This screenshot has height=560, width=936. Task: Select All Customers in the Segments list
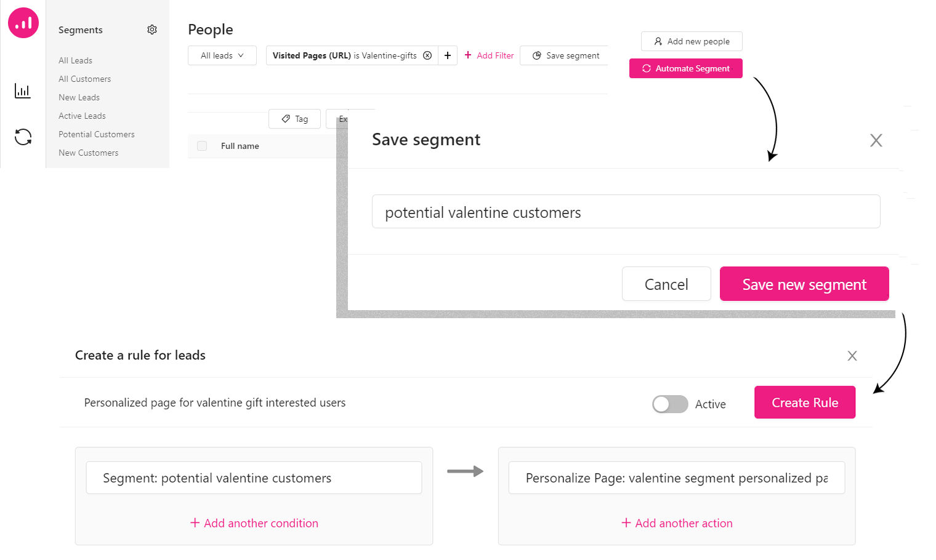point(84,79)
